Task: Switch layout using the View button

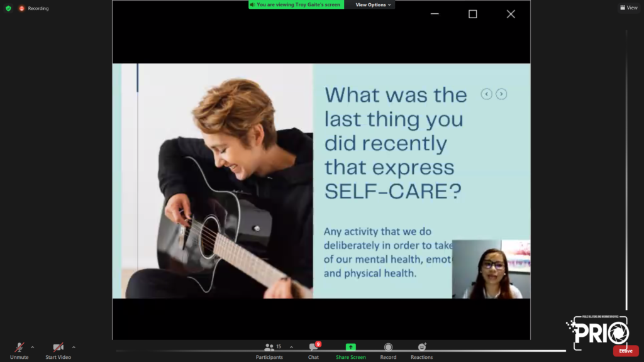Action: click(x=628, y=8)
